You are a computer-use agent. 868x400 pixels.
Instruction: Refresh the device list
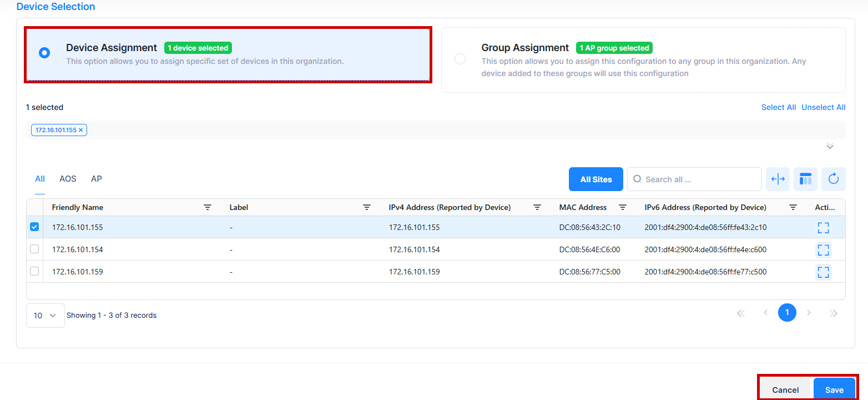(x=833, y=179)
